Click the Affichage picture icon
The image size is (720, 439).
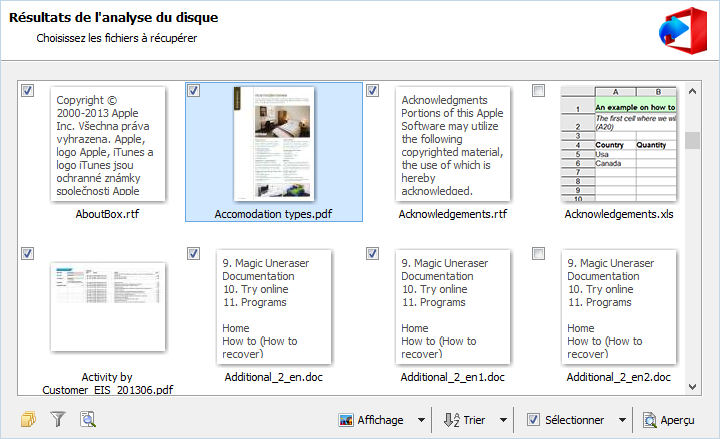(346, 420)
